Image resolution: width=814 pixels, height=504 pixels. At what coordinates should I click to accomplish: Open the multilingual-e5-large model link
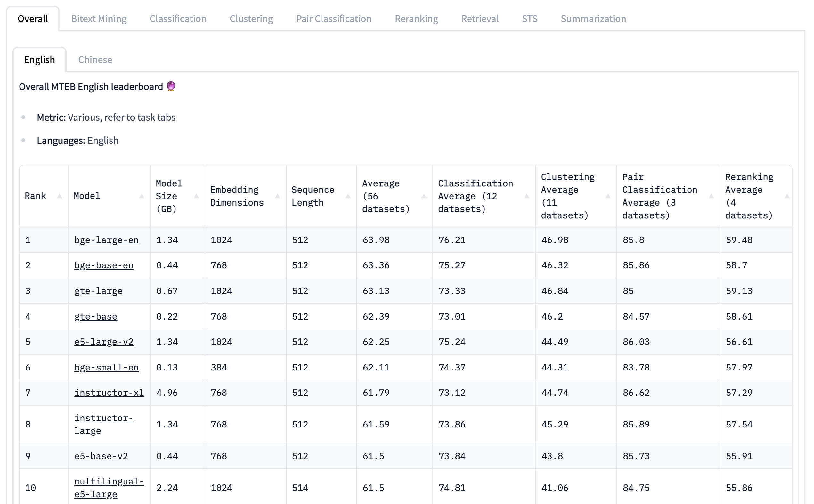[109, 488]
